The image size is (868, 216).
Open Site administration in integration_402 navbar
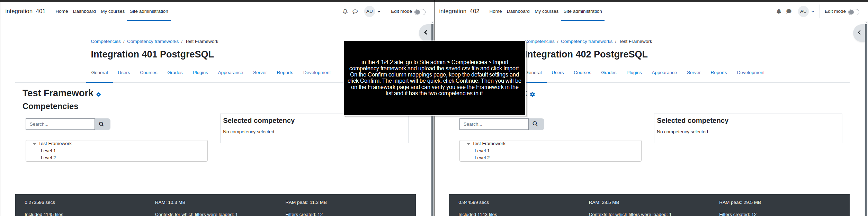(583, 11)
